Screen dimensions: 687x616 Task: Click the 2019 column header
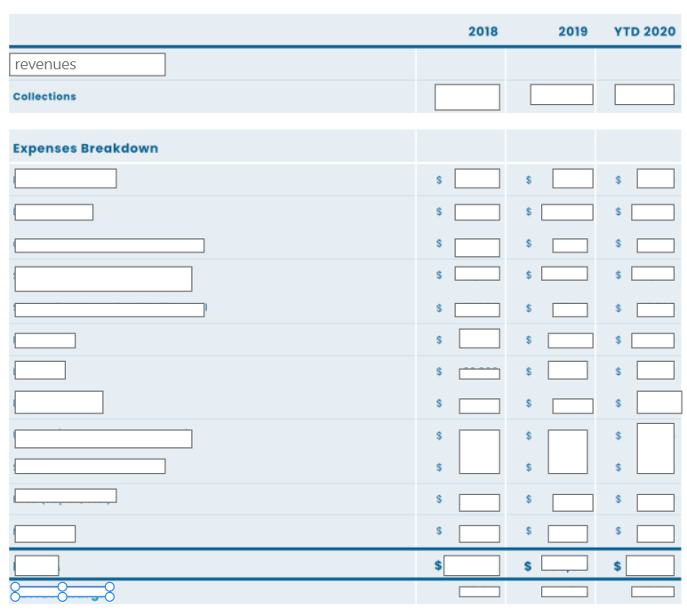(x=572, y=31)
